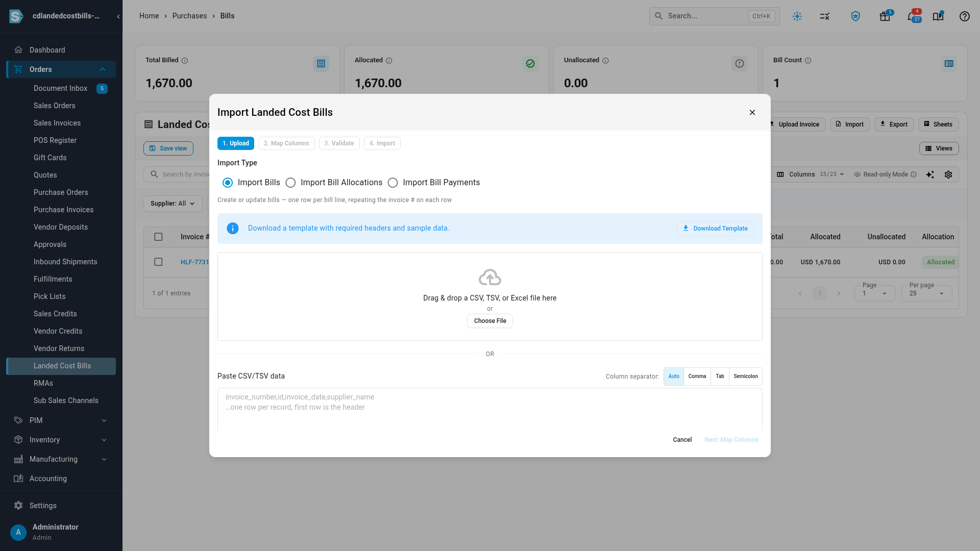Select the Import Bill Payments radio button
This screenshot has width=980, height=551.
pyautogui.click(x=393, y=183)
